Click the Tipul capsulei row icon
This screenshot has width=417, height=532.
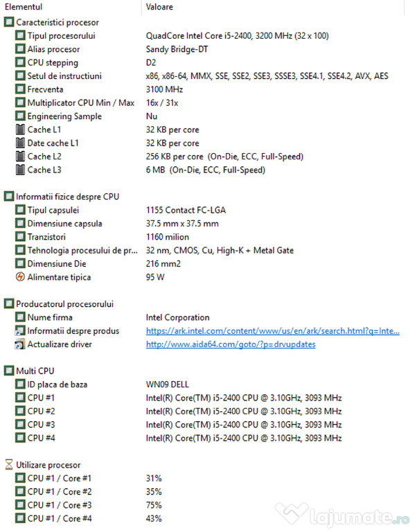(x=20, y=210)
